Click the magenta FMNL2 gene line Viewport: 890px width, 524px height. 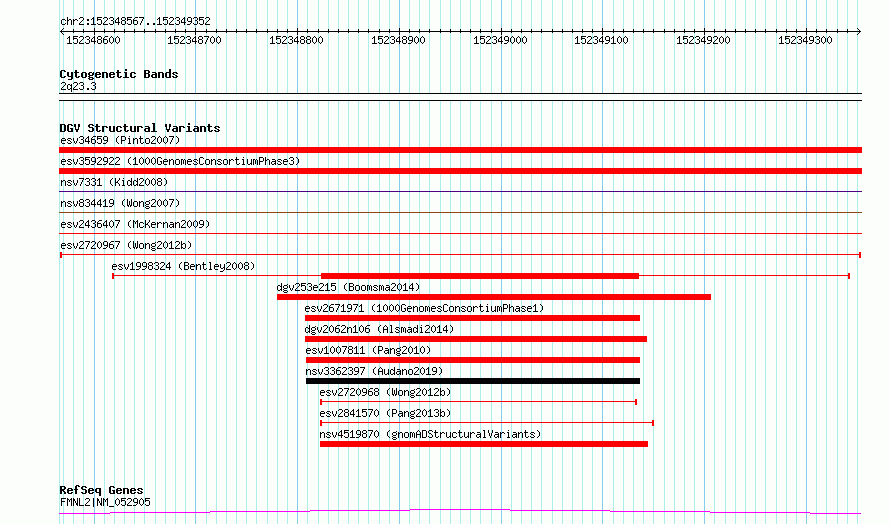pos(460,512)
